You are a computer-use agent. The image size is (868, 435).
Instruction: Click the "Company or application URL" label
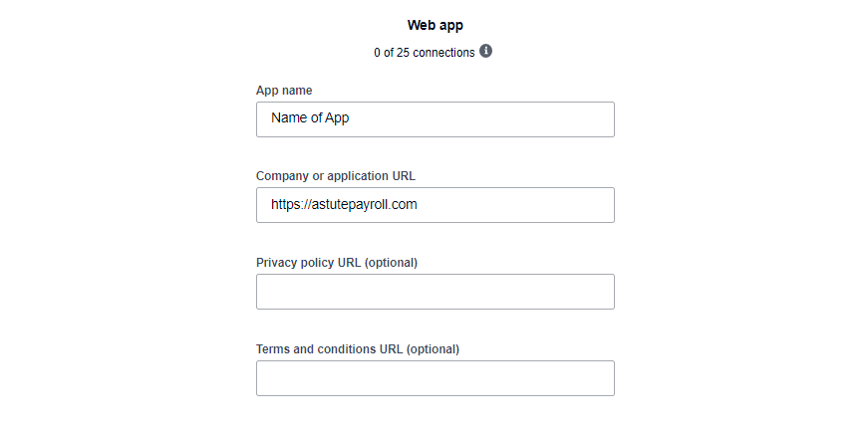336,176
